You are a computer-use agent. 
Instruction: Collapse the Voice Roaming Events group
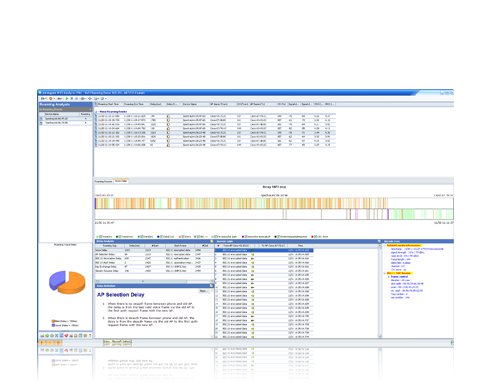point(97,112)
